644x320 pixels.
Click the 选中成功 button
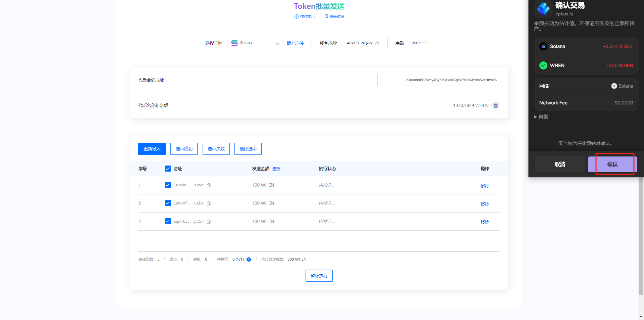point(184,149)
